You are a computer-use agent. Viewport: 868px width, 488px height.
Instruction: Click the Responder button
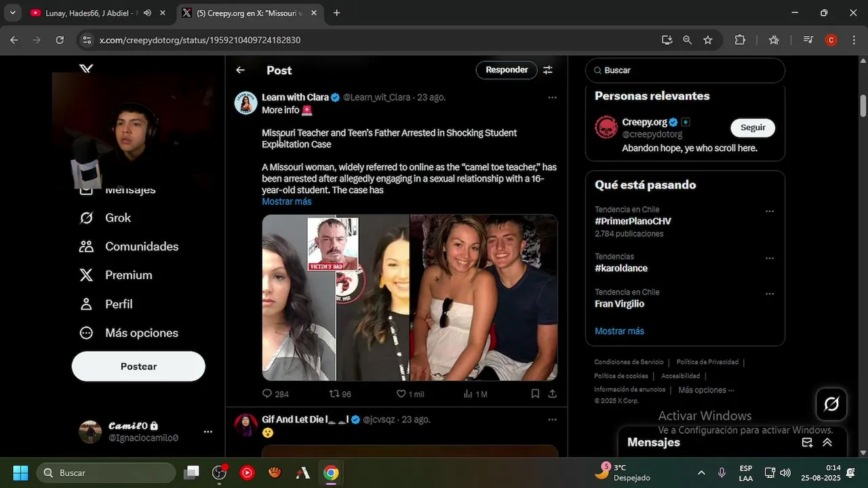coord(507,70)
